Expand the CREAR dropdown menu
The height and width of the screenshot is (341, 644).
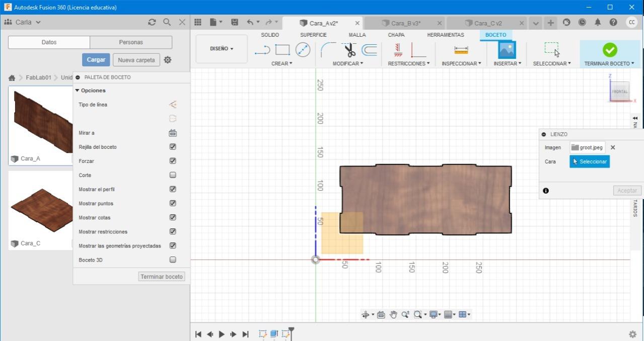tap(281, 63)
